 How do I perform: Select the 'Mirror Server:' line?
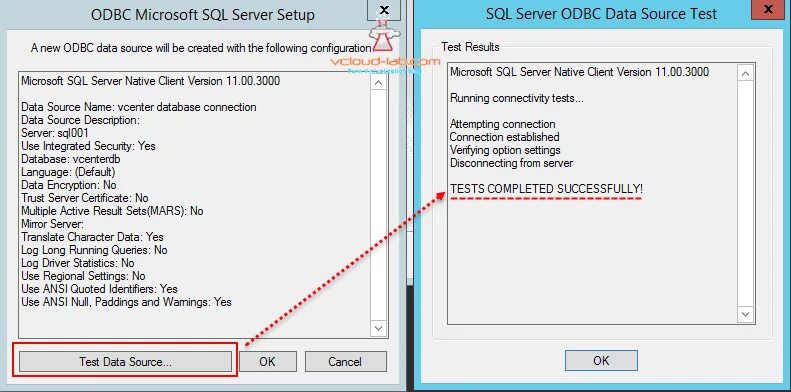tap(52, 224)
